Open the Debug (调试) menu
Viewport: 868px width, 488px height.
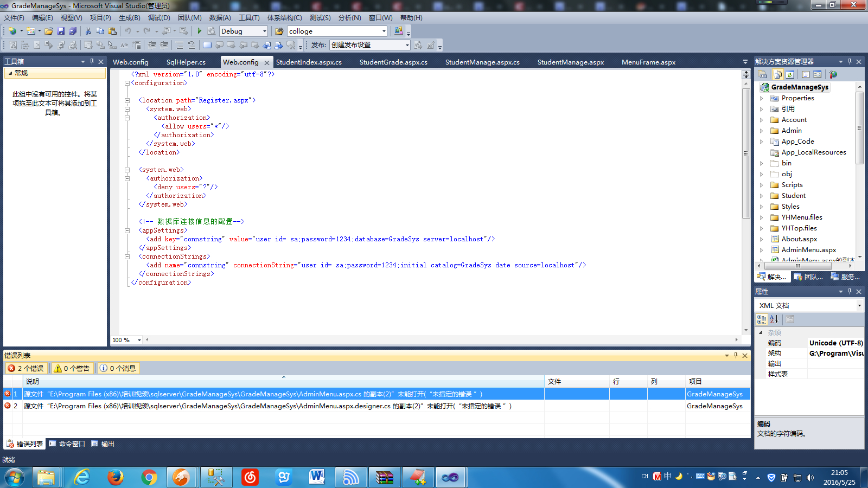159,18
